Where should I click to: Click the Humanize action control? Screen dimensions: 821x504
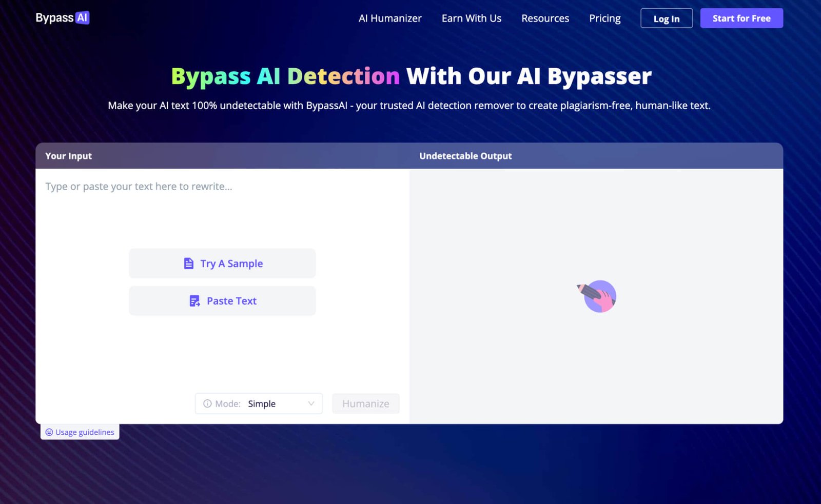click(x=365, y=404)
